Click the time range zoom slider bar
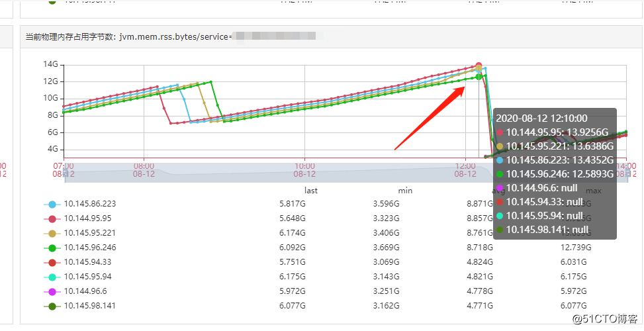The width and height of the screenshot is (644, 331). click(345, 173)
